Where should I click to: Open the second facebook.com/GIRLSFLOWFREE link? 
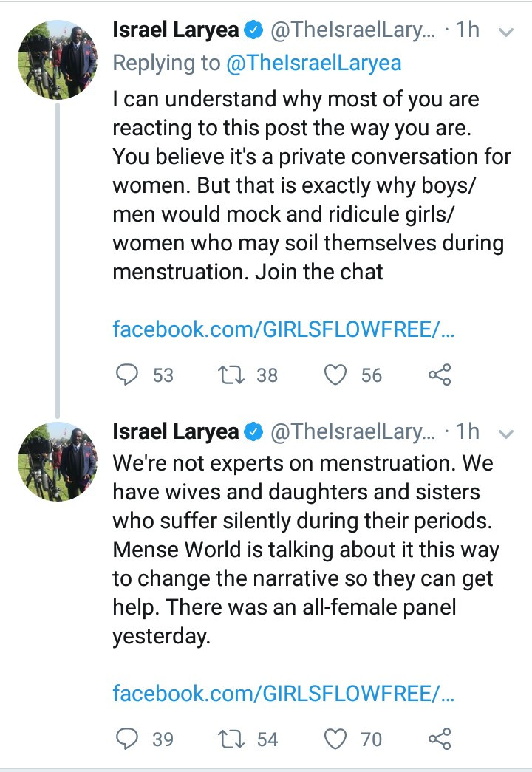pyautogui.click(x=283, y=693)
